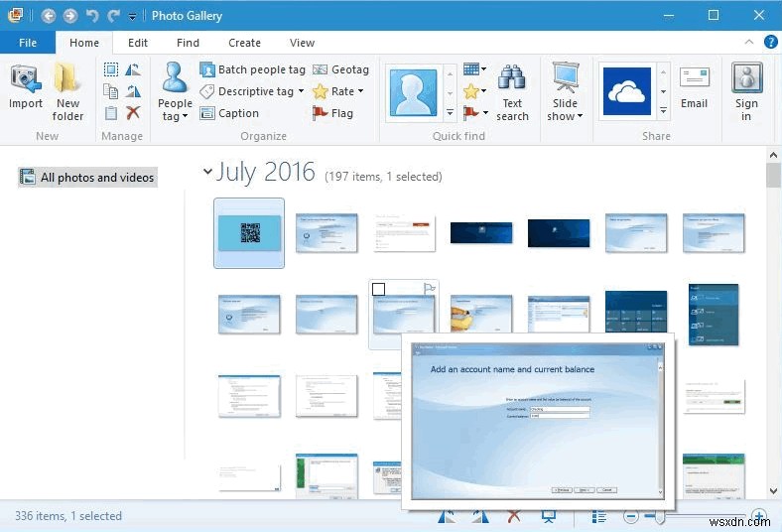The height and width of the screenshot is (532, 782).
Task: Share to OneDrive cloud icon
Action: 627,91
